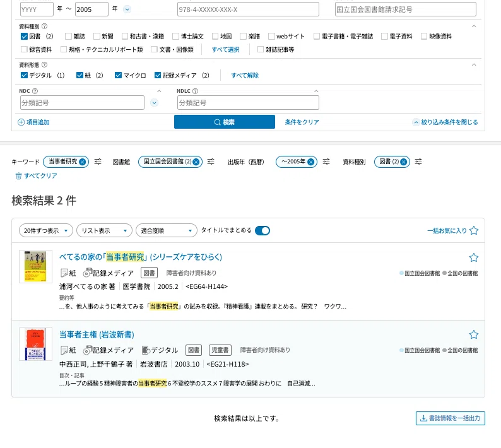The height and width of the screenshot is (448, 501).
Task: Click すべて解除 for material formats
Action: click(x=245, y=76)
